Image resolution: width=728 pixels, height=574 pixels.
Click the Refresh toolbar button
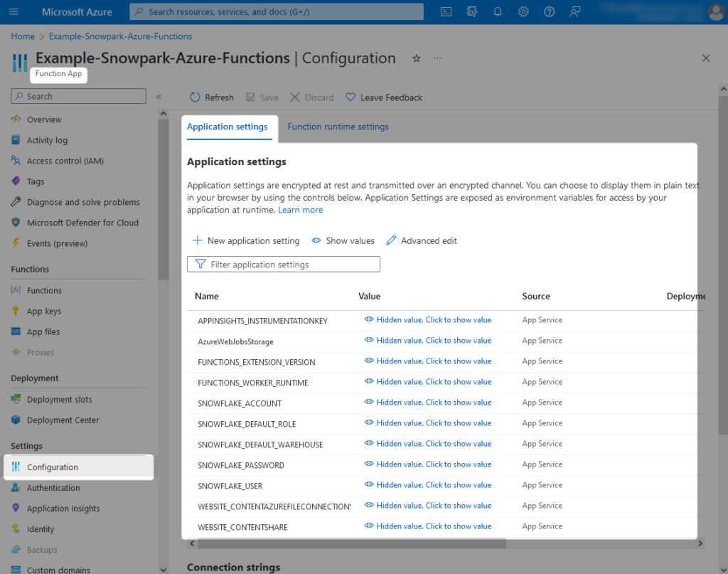211,97
